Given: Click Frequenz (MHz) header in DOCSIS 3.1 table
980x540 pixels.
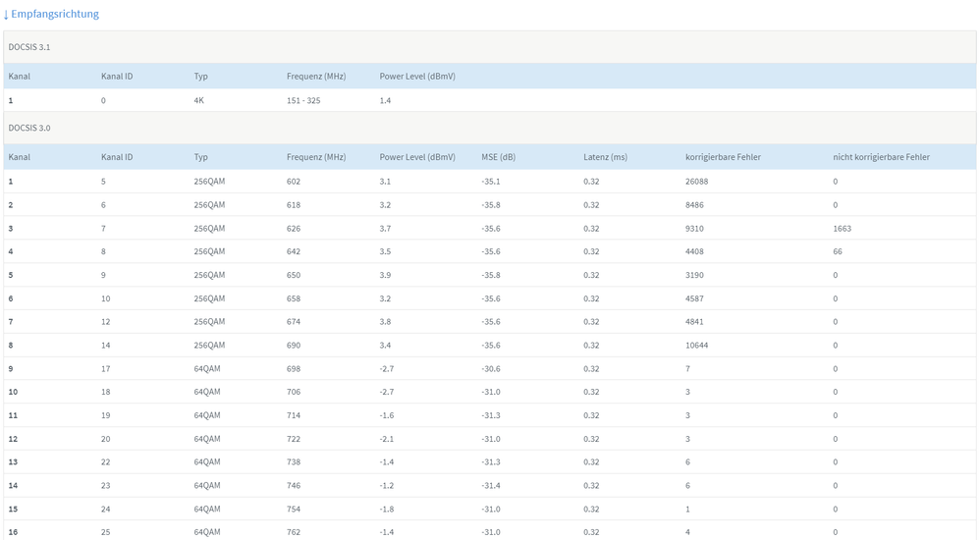Looking at the screenshot, I should tap(316, 77).
